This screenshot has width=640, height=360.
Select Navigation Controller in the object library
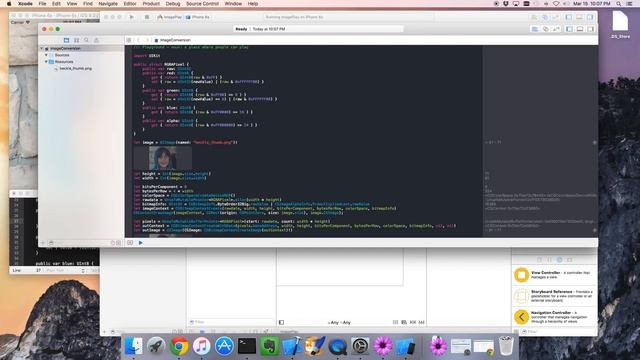coord(554,317)
